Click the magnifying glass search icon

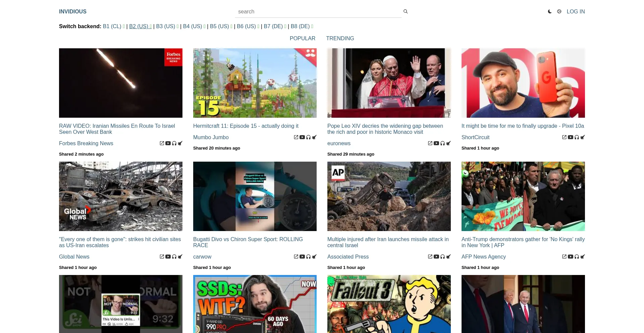pos(406,11)
